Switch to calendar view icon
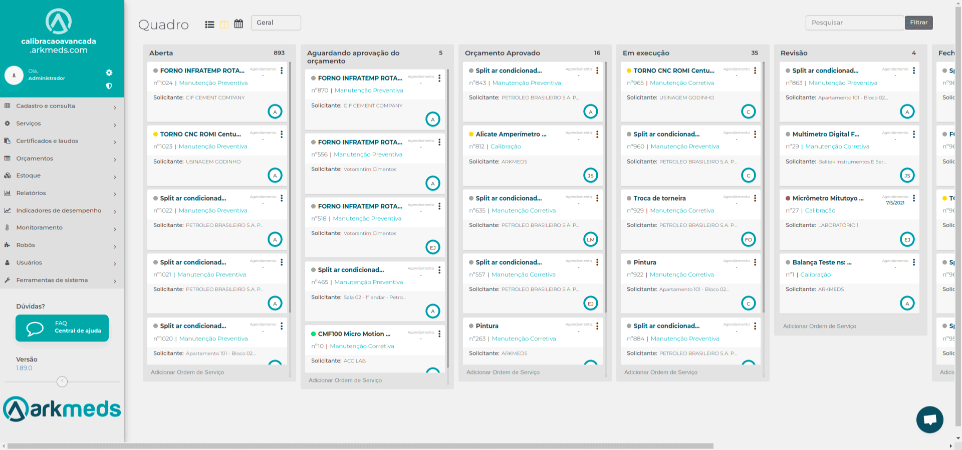Viewport: 962px width, 450px height. [x=238, y=23]
